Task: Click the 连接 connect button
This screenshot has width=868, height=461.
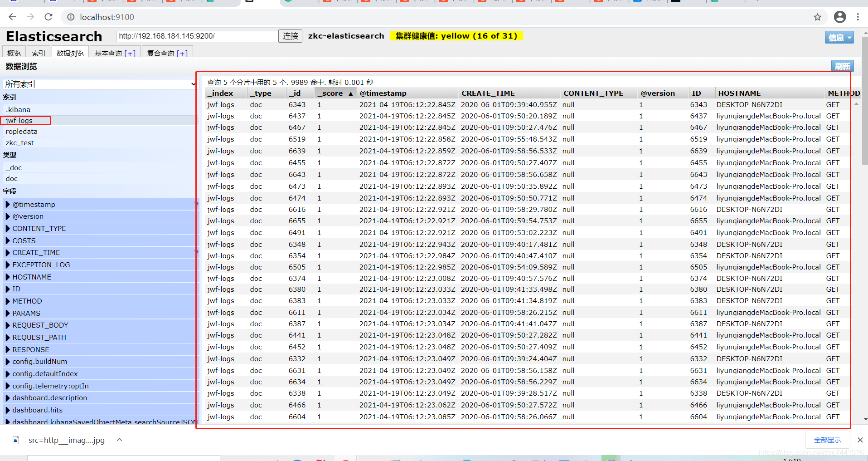Action: click(291, 36)
